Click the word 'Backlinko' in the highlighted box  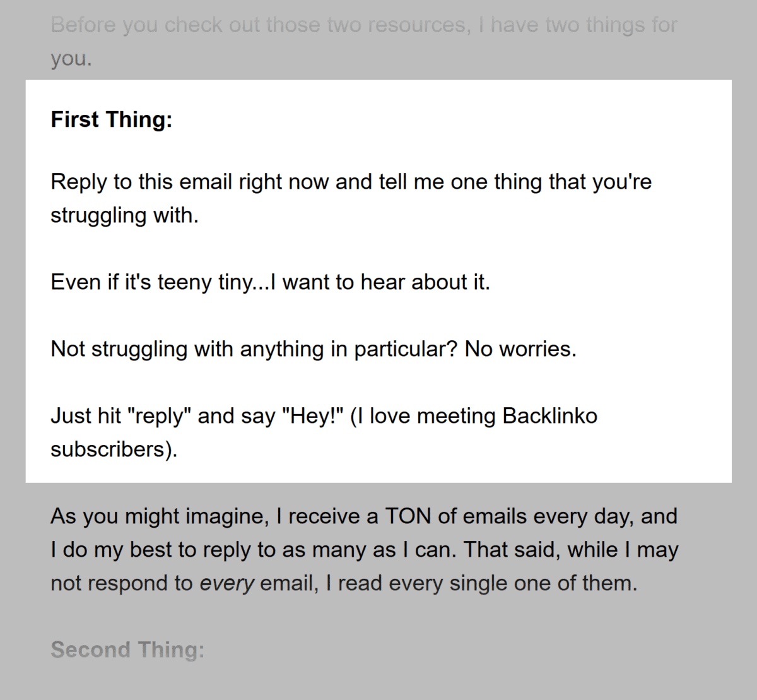pos(549,416)
